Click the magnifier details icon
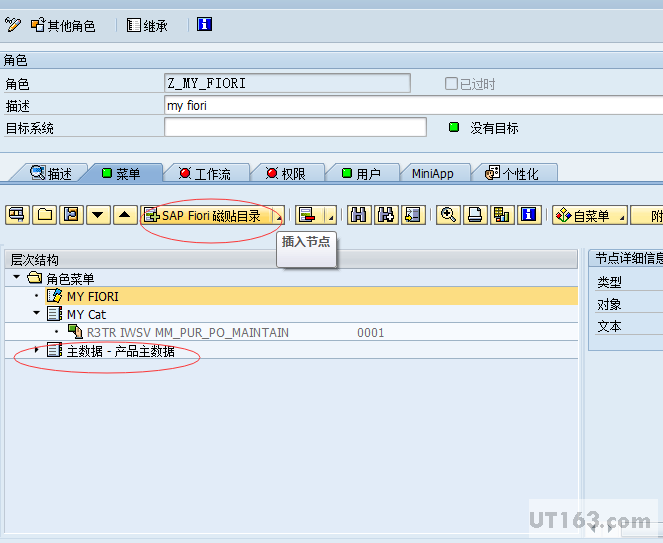The image size is (663, 543). [448, 215]
